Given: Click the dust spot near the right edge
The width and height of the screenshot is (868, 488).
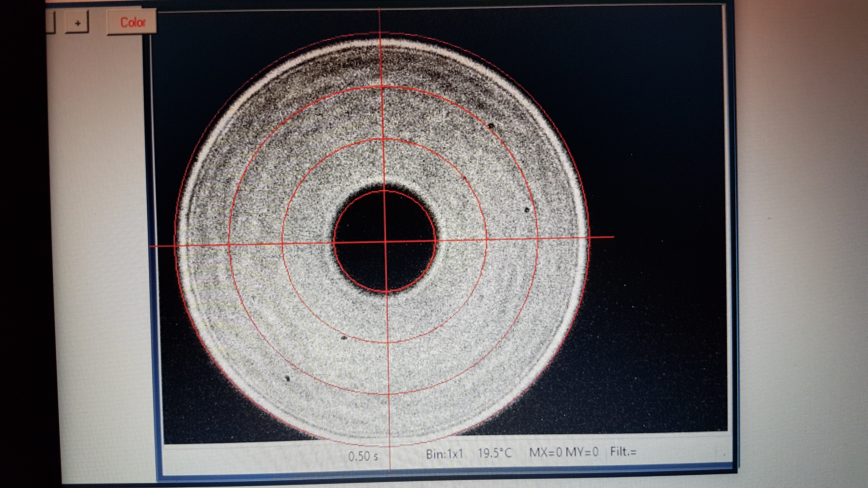Looking at the screenshot, I should (527, 210).
